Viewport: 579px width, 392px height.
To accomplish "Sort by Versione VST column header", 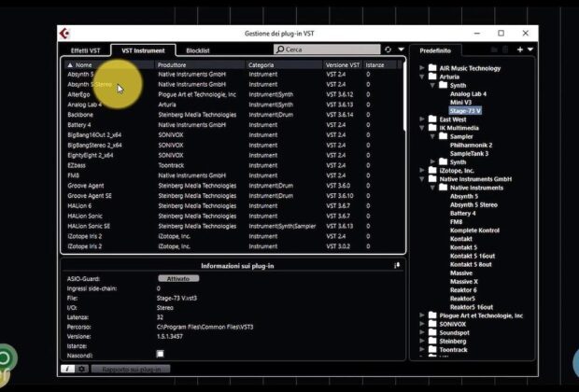I will click(x=343, y=65).
